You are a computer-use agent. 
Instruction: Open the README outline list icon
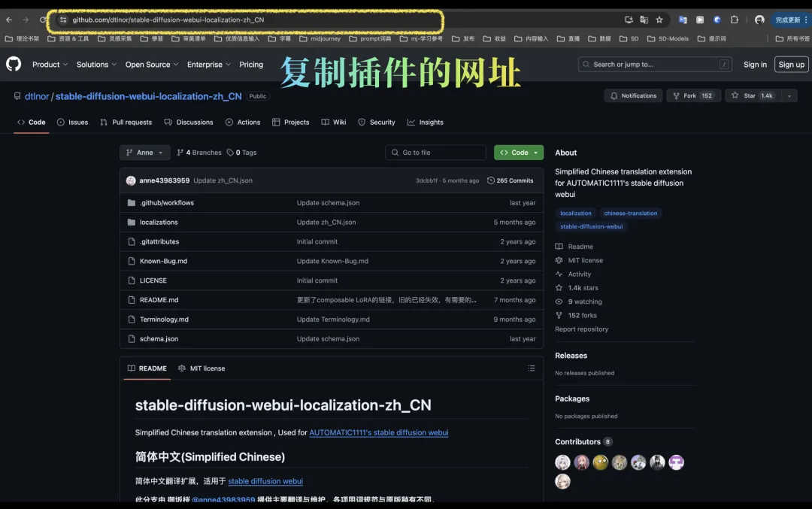531,368
